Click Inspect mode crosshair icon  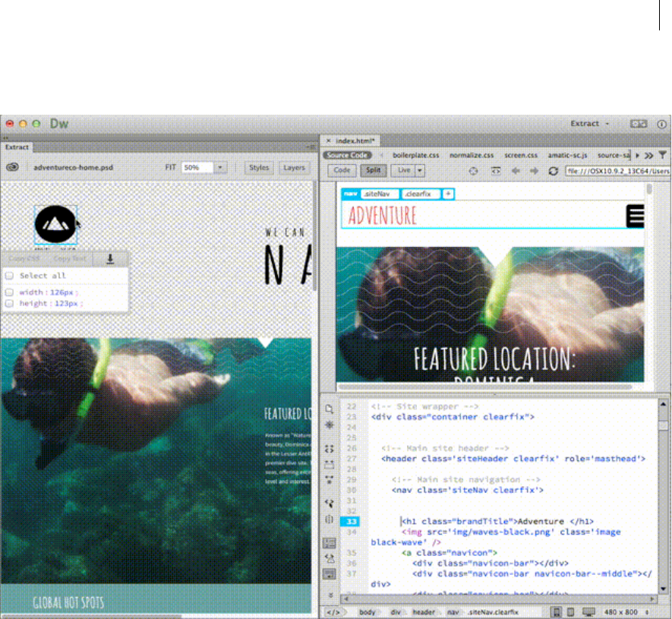pyautogui.click(x=473, y=171)
